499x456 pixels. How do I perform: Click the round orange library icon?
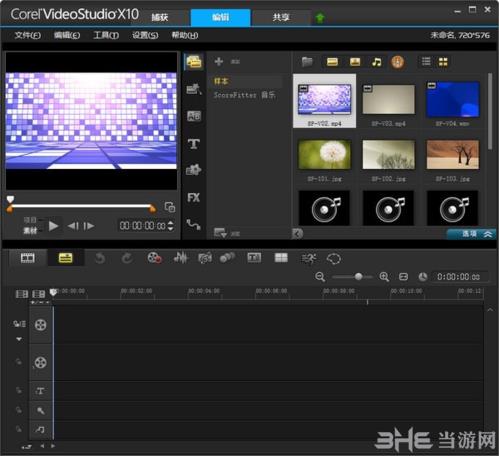pos(397,62)
